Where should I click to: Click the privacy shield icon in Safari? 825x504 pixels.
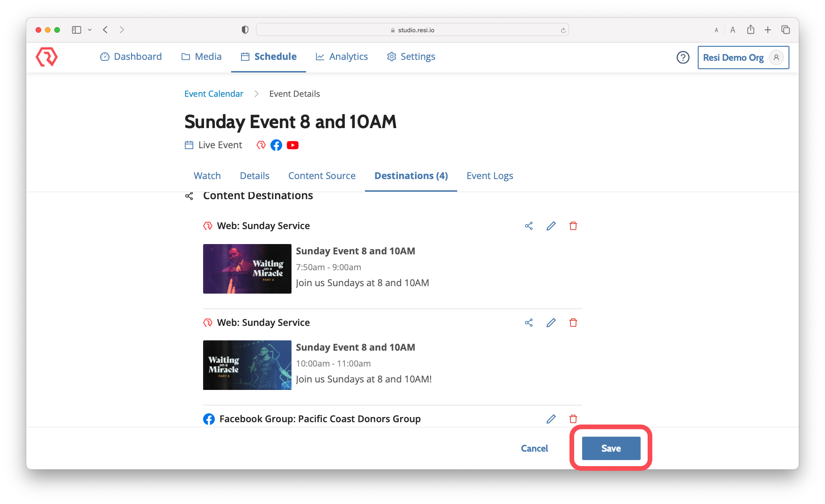[x=245, y=30]
